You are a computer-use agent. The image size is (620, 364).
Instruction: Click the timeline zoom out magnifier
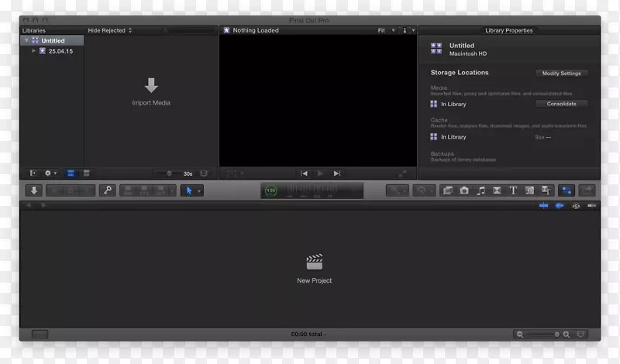click(520, 335)
